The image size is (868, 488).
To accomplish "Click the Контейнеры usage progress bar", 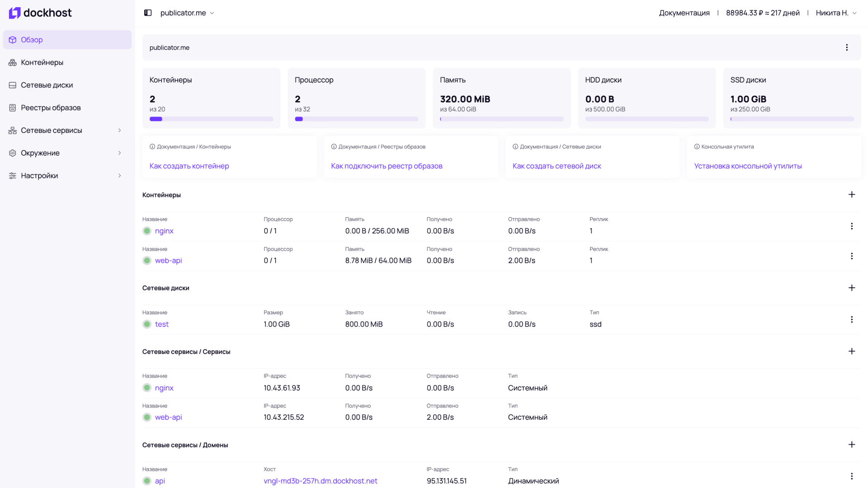I will 211,119.
